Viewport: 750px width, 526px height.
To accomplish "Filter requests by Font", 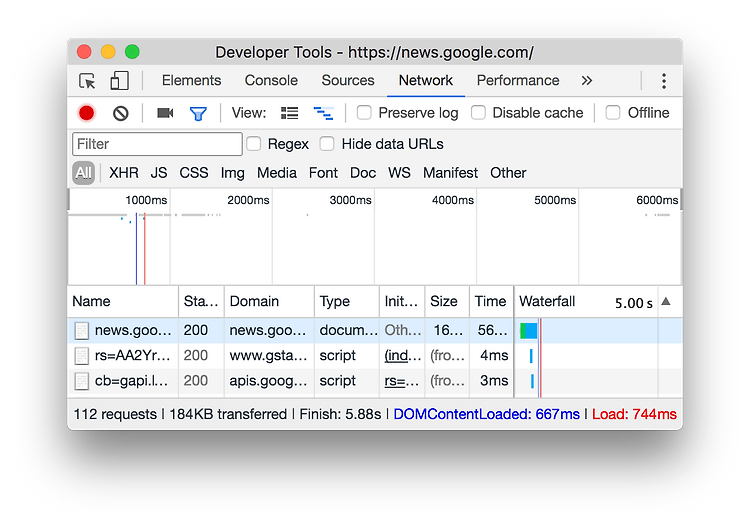I will (323, 173).
